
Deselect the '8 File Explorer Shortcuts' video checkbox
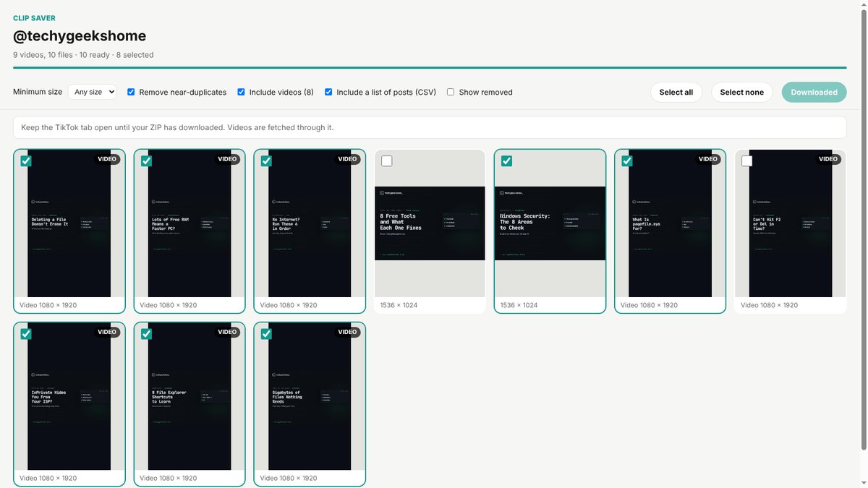coord(146,334)
